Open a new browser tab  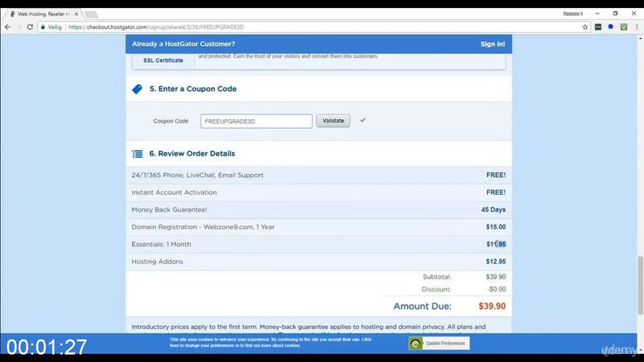point(91,14)
